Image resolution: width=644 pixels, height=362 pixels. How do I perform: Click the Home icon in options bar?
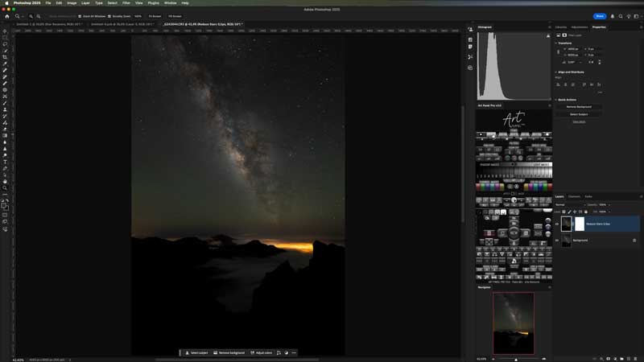[x=6, y=16]
